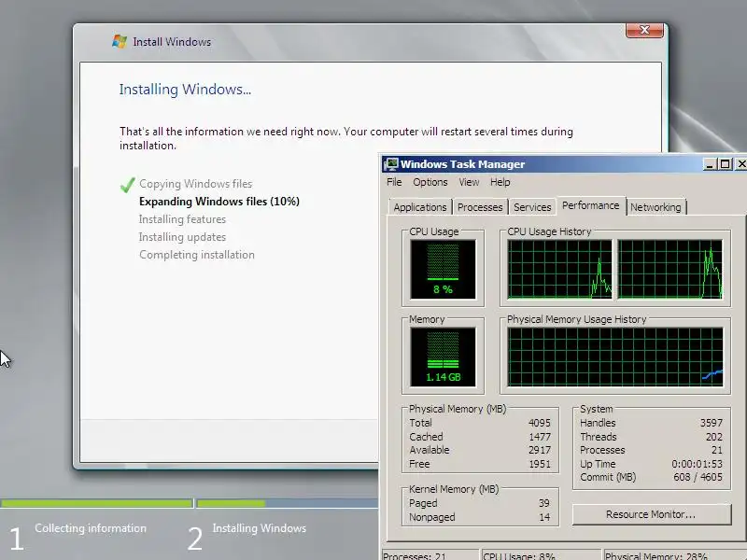Select the Performance tab
Image resolution: width=747 pixels, height=560 pixels.
(x=591, y=205)
